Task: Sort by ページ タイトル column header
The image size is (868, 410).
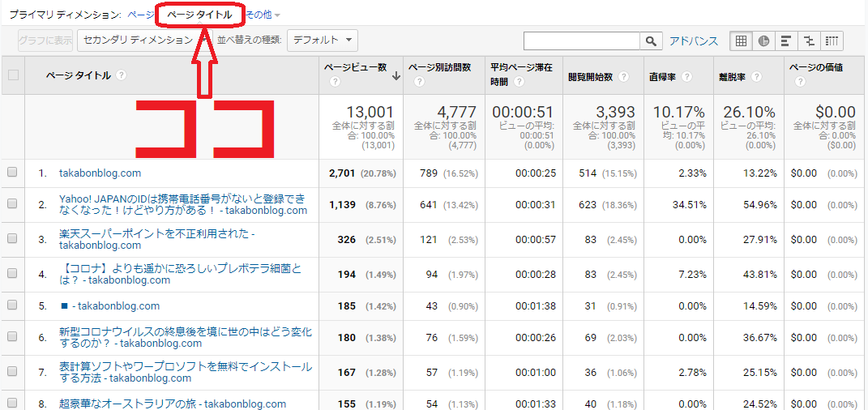Action: click(78, 75)
